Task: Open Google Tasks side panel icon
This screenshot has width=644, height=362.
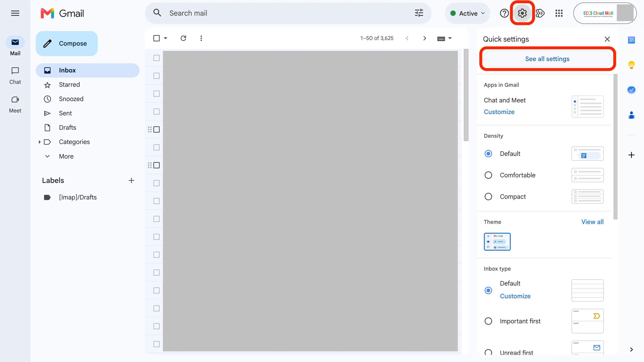Action: (631, 90)
